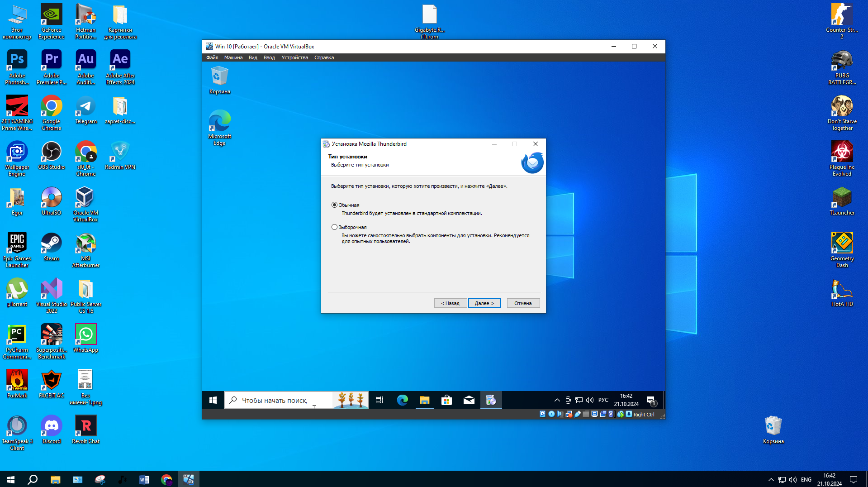This screenshot has width=868, height=487.
Task: Open Microsoft Store in the guest taskbar
Action: (x=446, y=400)
